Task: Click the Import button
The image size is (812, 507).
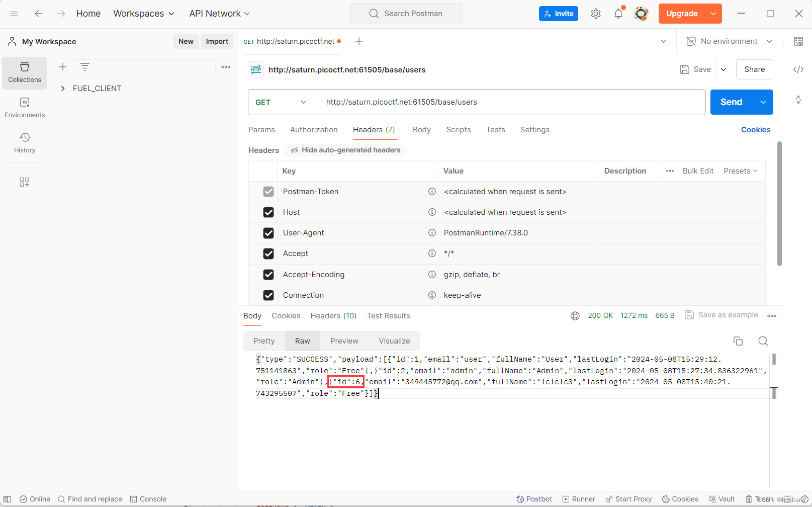Action: [217, 41]
